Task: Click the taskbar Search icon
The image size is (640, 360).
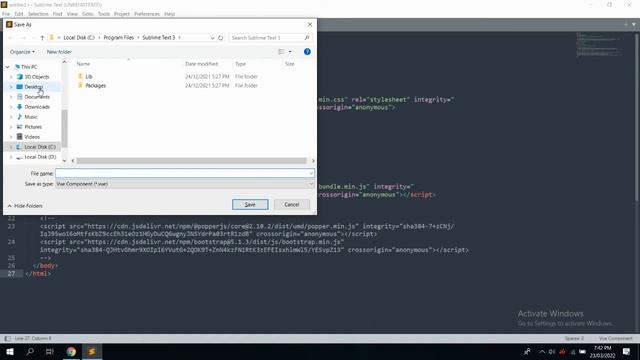Action: 30,351
